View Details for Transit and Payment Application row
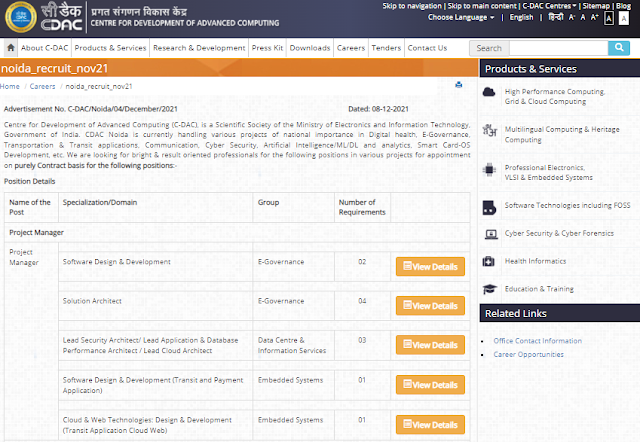The height and width of the screenshot is (442, 640). pyautogui.click(x=430, y=384)
